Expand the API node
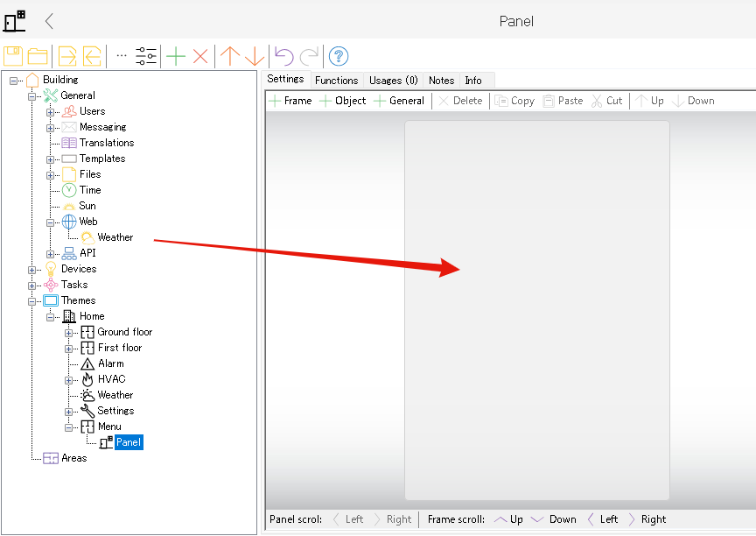Screen dimensions: 756x536 click(x=50, y=254)
